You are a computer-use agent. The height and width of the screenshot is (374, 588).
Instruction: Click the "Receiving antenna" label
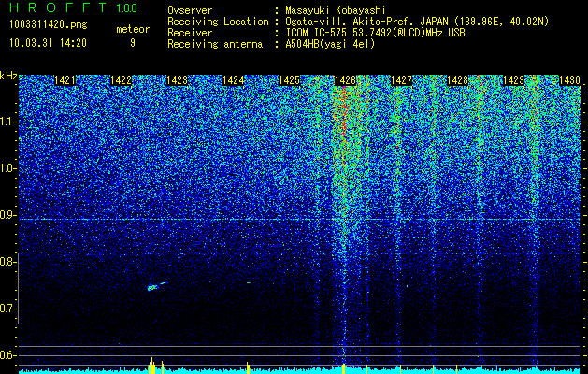point(215,44)
